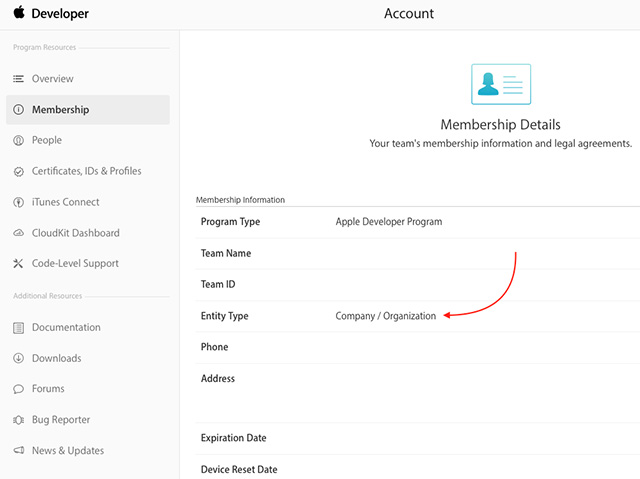This screenshot has width=640, height=479.
Task: Go to the People page
Action: 47,140
